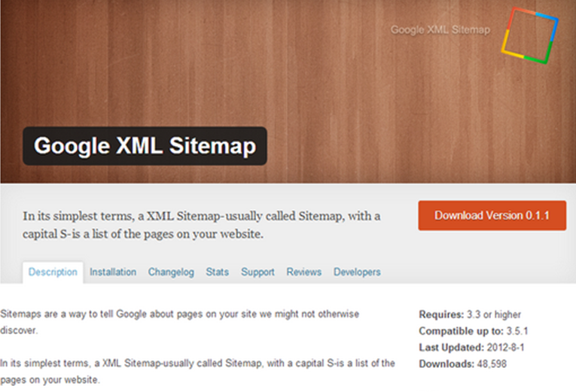Click the Requires: 3.3 or higher text
The image size is (576, 392).
[470, 315]
